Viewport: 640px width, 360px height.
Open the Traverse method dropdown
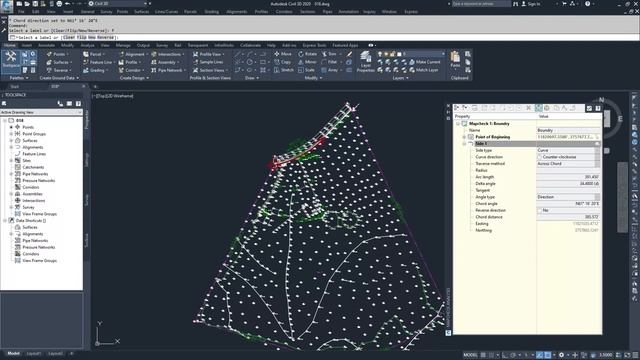click(x=597, y=164)
